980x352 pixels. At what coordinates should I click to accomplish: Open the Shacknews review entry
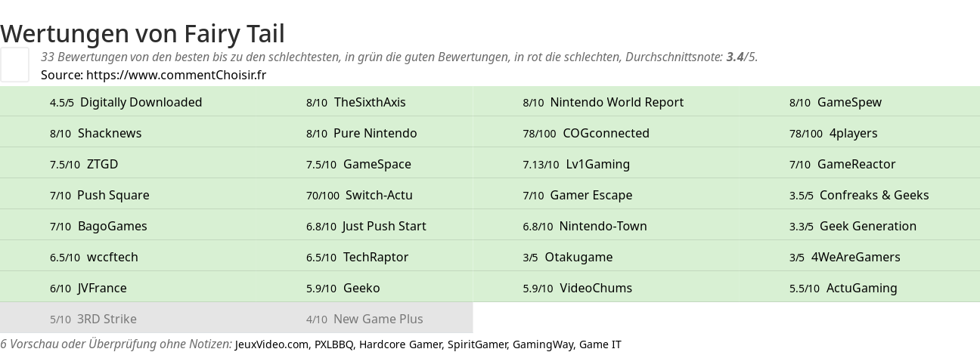[x=110, y=133]
